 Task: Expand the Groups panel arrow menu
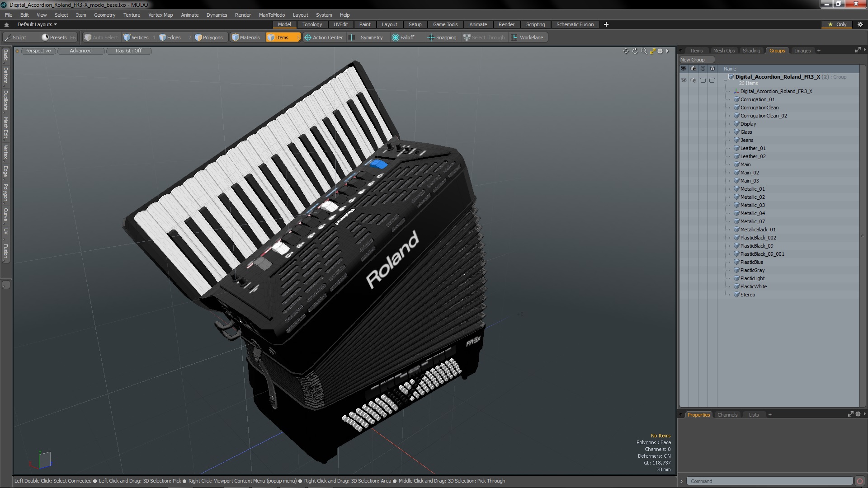[864, 50]
